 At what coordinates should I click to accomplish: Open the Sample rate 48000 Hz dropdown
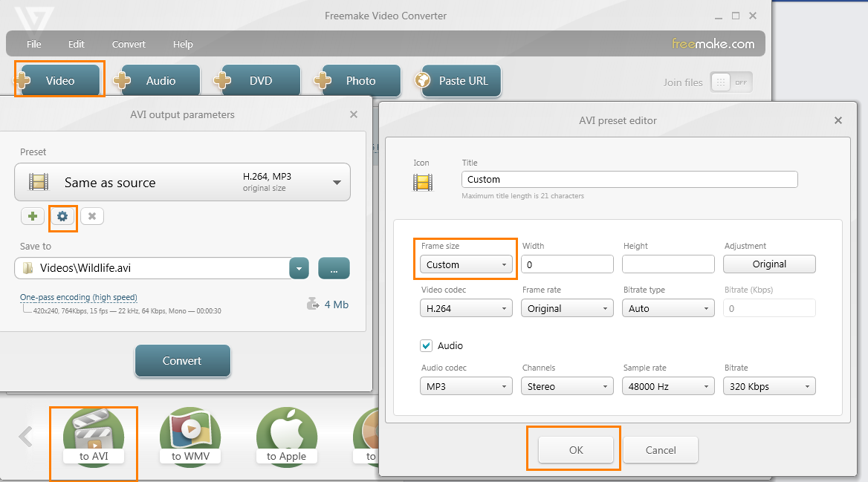[667, 386]
